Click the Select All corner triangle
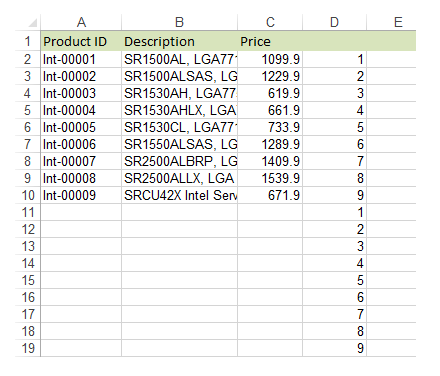 (x=33, y=23)
